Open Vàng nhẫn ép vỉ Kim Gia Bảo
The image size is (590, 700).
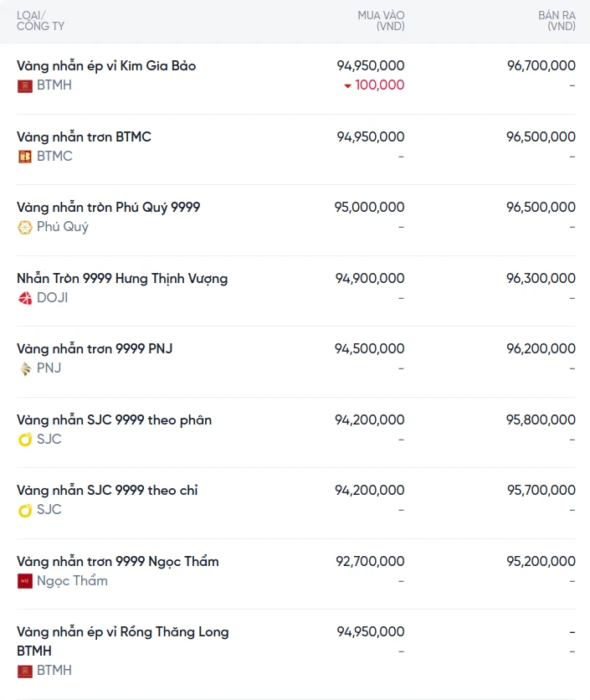[106, 65]
